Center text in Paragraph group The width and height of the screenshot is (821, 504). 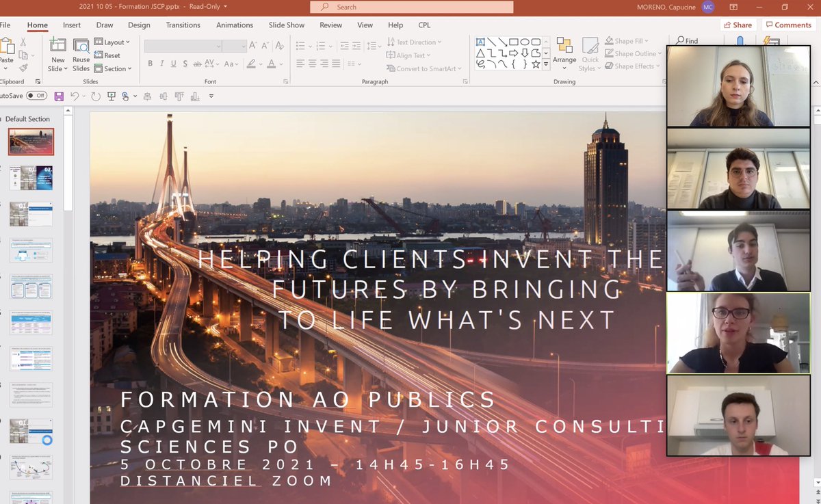click(x=313, y=64)
